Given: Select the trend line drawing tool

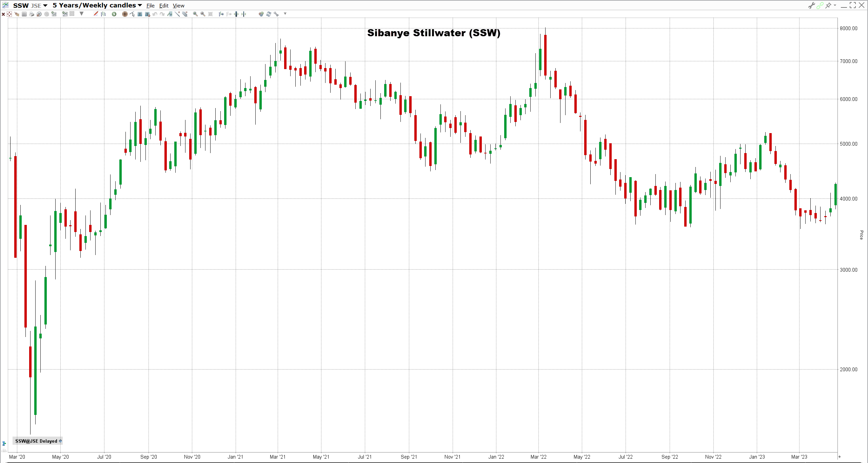Looking at the screenshot, I should tap(177, 14).
